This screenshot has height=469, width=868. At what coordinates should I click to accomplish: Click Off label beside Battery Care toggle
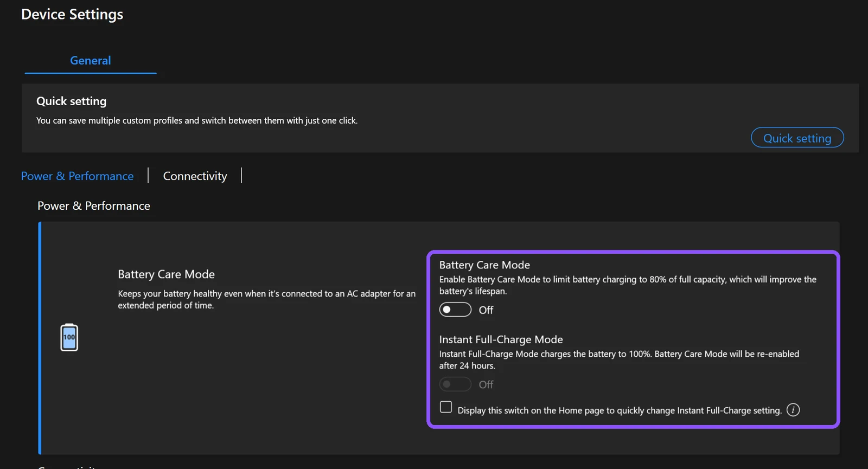pyautogui.click(x=486, y=310)
